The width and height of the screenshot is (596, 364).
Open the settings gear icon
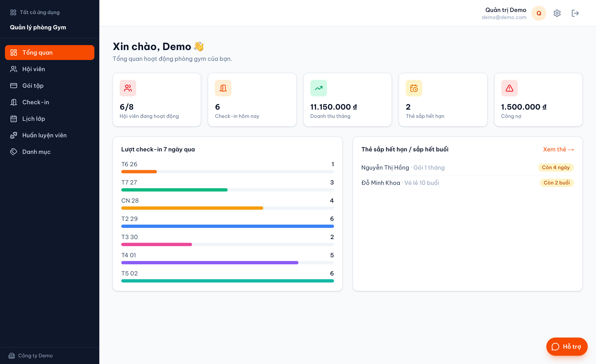point(557,13)
